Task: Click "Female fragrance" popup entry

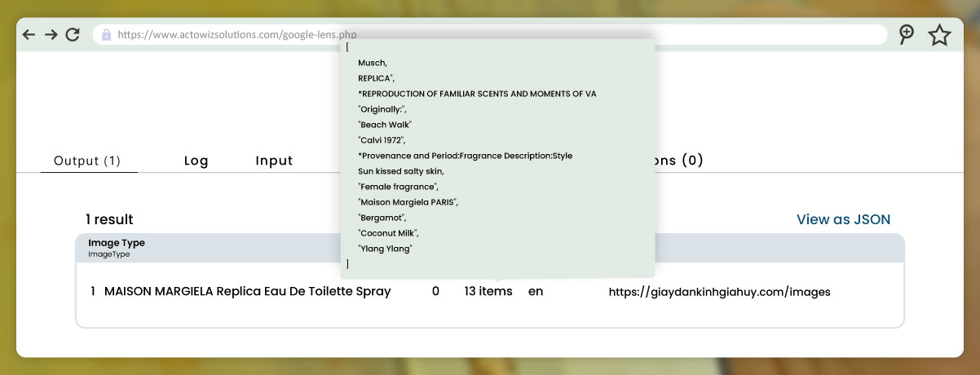Action: [x=399, y=187]
